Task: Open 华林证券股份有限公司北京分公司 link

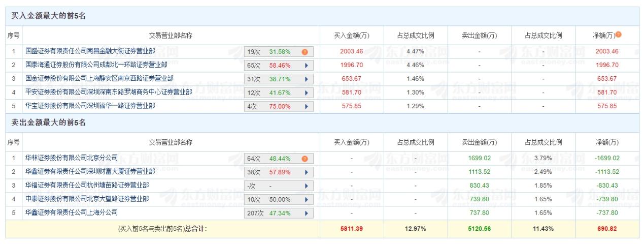Action: [x=72, y=158]
